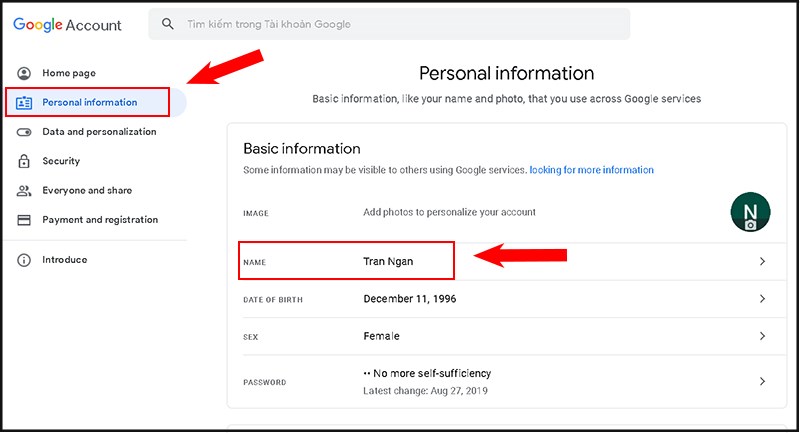Viewport: 800px width, 433px height.
Task: Click the Home page person icon
Action: [24, 73]
